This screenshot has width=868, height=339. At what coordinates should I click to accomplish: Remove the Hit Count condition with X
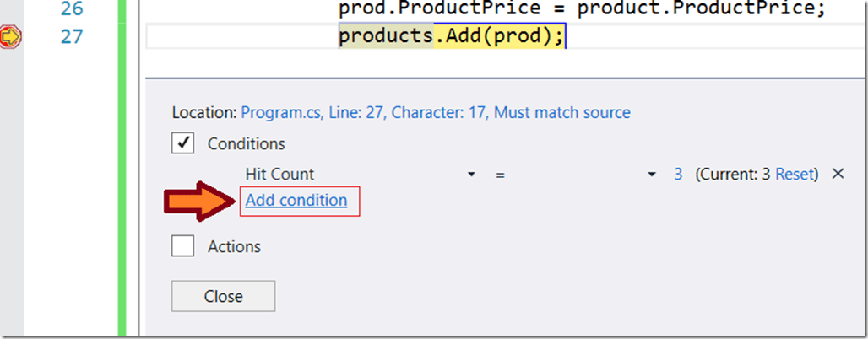(838, 174)
